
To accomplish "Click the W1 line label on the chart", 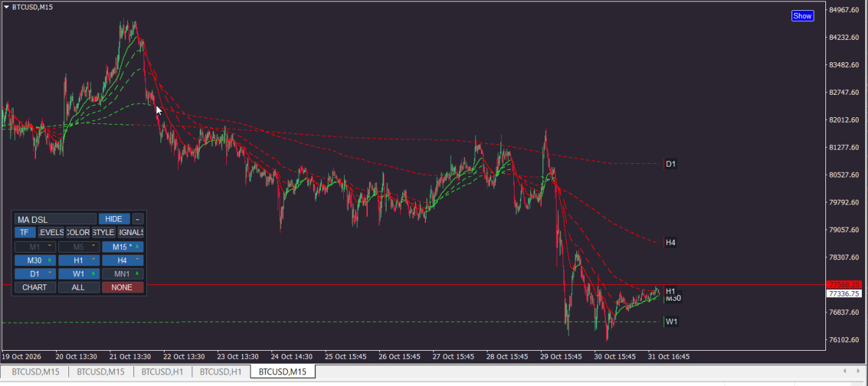I will pos(671,322).
